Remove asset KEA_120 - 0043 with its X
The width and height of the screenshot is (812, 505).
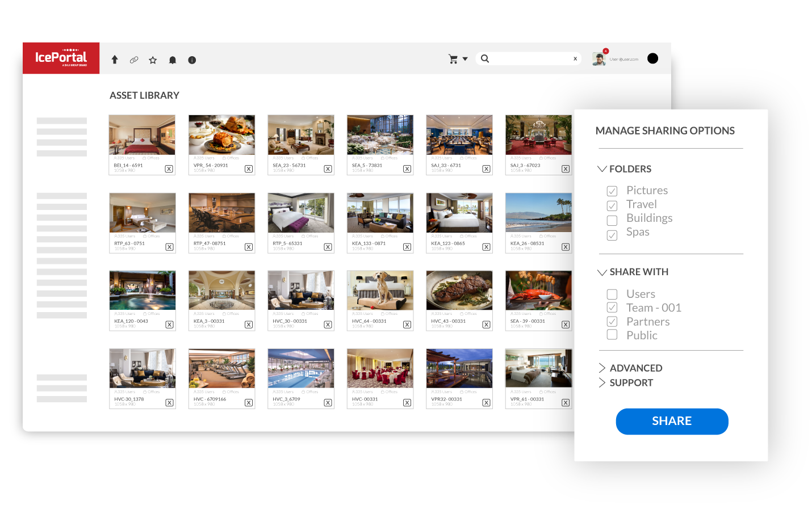coord(169,325)
